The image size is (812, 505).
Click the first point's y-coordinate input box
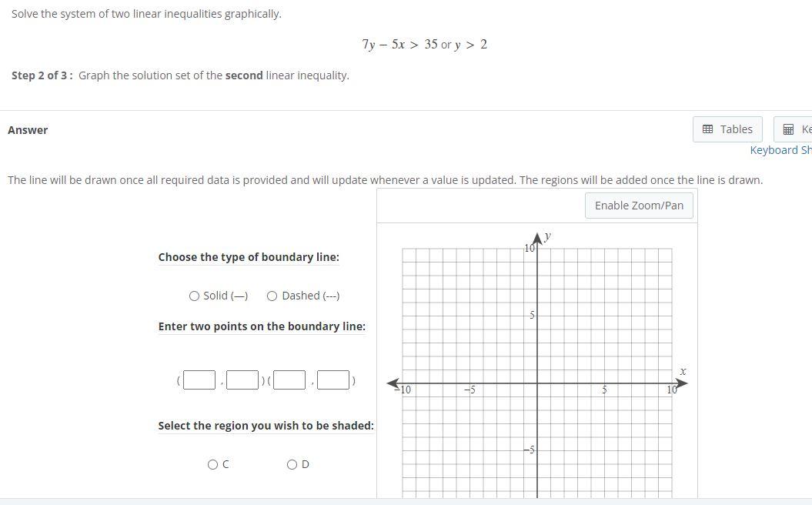(242, 379)
